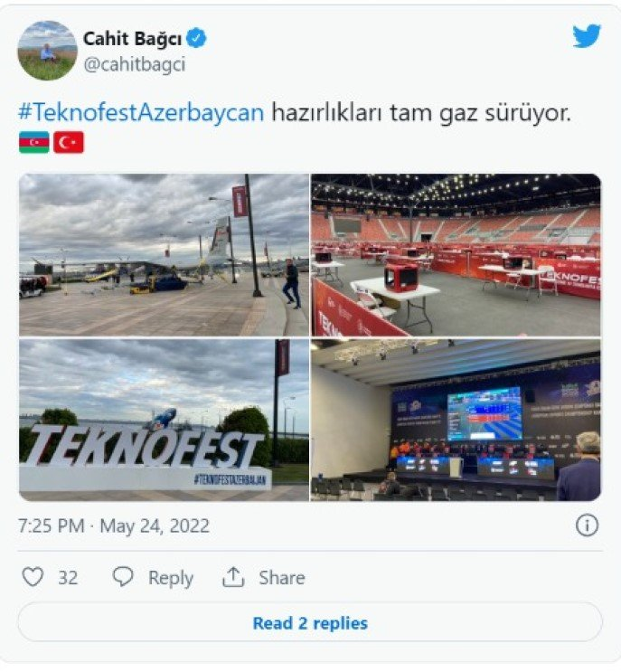The height and width of the screenshot is (672, 621).
Task: Open Cahit Bağcı's profile avatar
Action: point(47,51)
